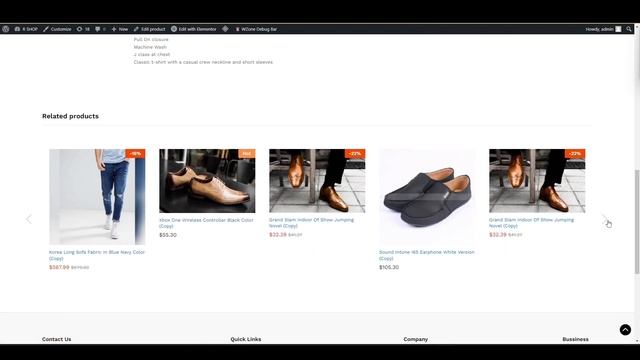Click the $367.99 sale price
This screenshot has width=640, height=360.
point(59,267)
